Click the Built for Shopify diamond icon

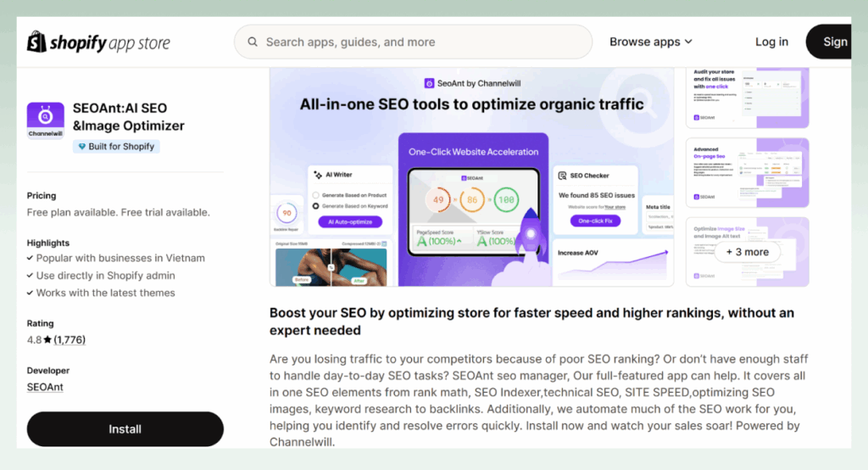(x=82, y=146)
